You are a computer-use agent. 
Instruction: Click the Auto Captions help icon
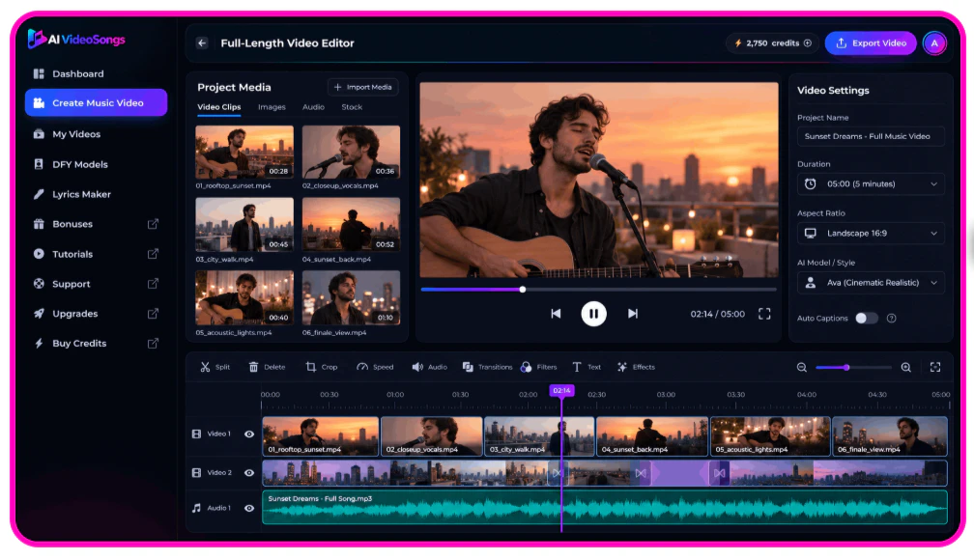[x=891, y=318]
